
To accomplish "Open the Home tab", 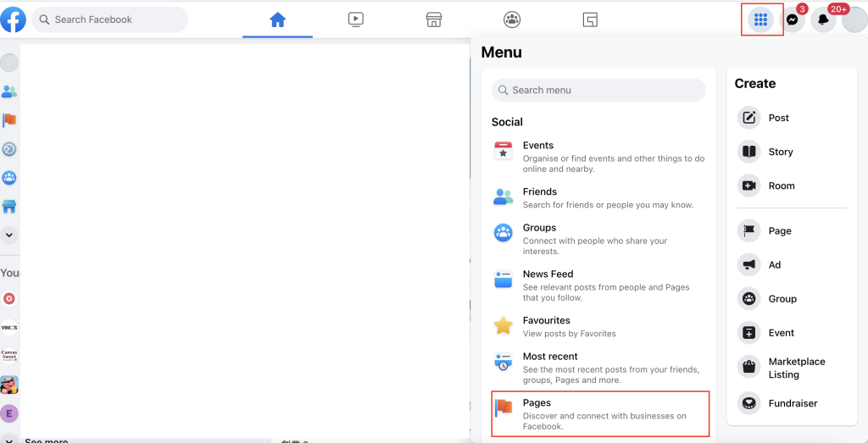I will coord(277,20).
